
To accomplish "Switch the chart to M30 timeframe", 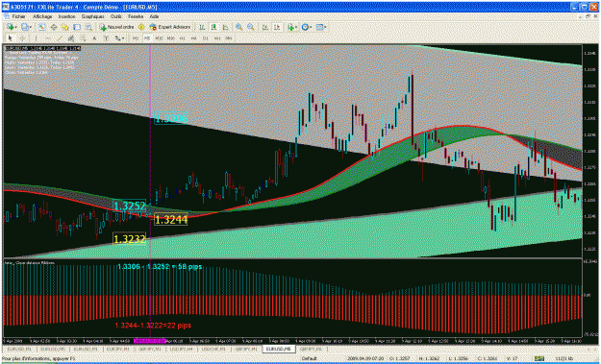I will coord(170,37).
